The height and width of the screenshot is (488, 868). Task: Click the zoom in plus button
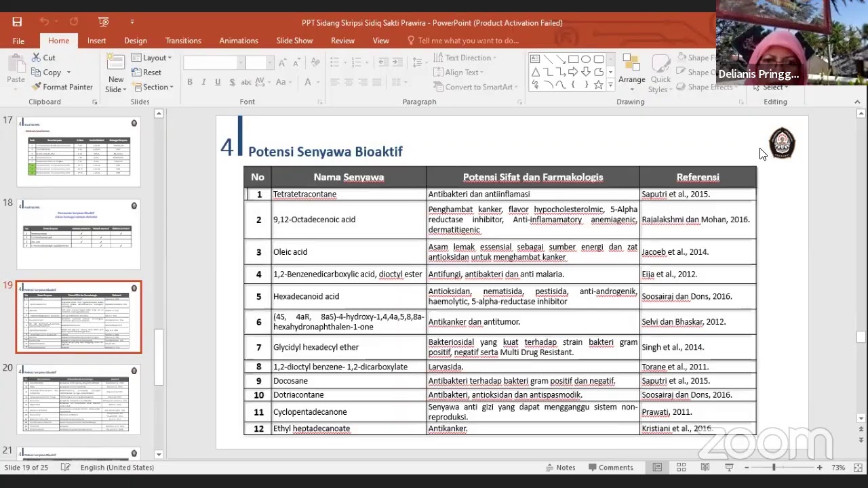[819, 468]
